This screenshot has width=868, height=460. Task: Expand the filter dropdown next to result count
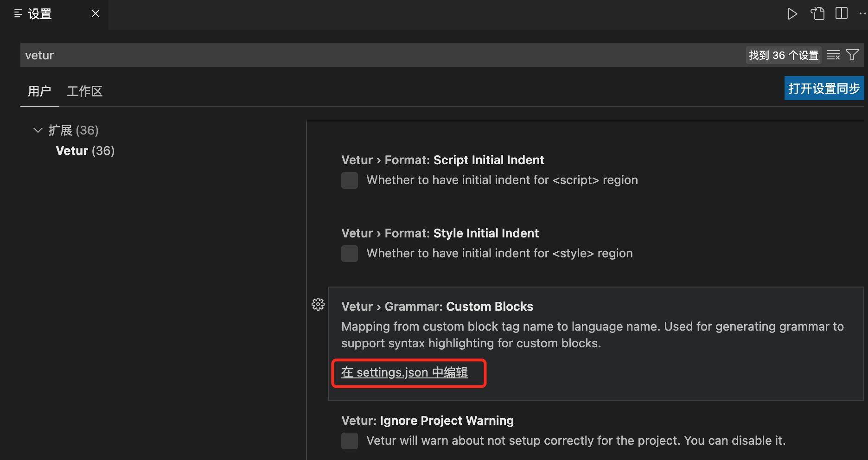pos(852,55)
